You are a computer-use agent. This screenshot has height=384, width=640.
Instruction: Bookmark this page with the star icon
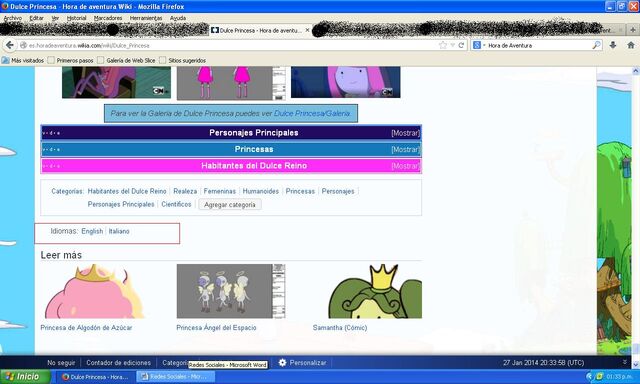(x=443, y=45)
